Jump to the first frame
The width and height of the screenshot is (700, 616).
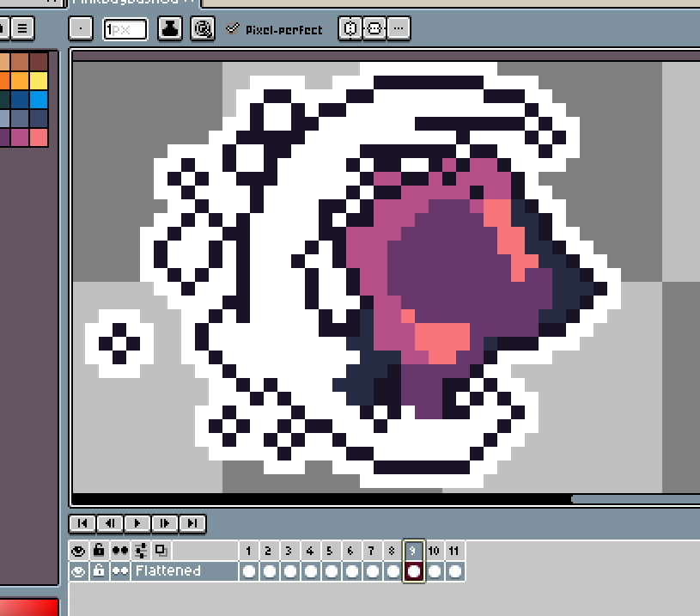(82, 523)
